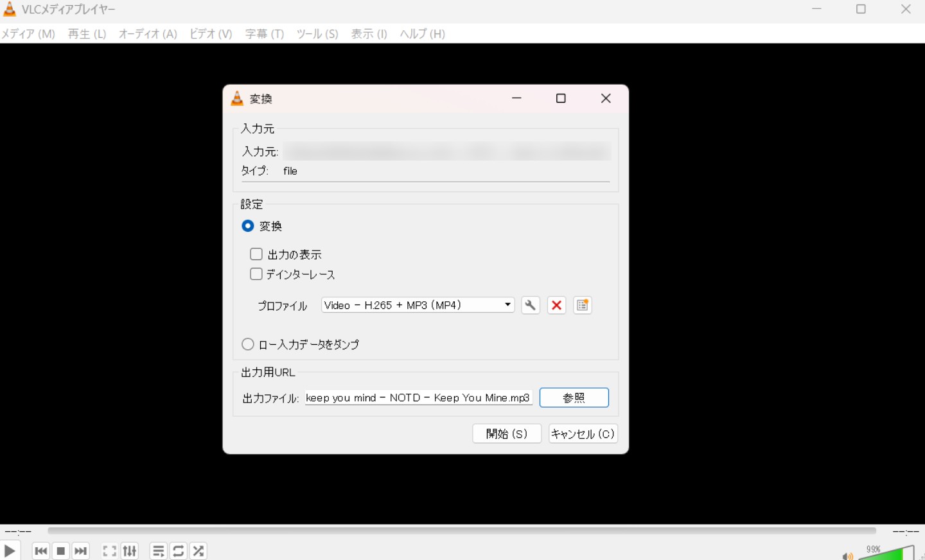Skip to next media track

tap(81, 551)
